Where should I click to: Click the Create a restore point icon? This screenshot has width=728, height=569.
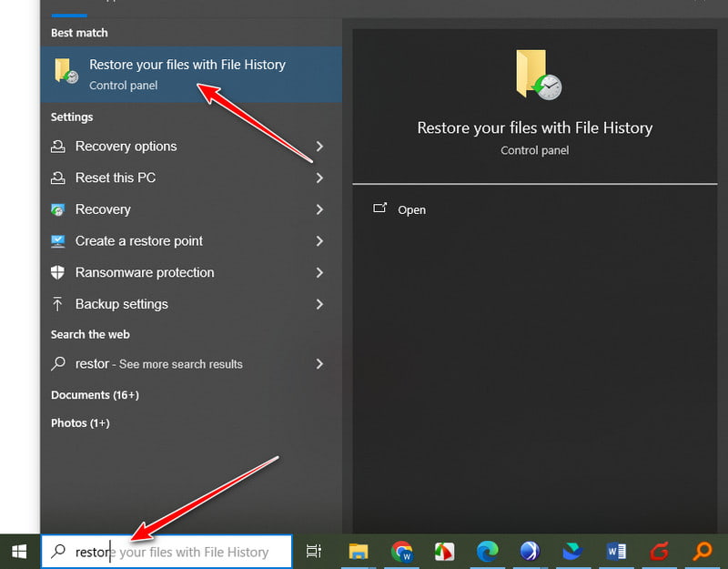58,241
